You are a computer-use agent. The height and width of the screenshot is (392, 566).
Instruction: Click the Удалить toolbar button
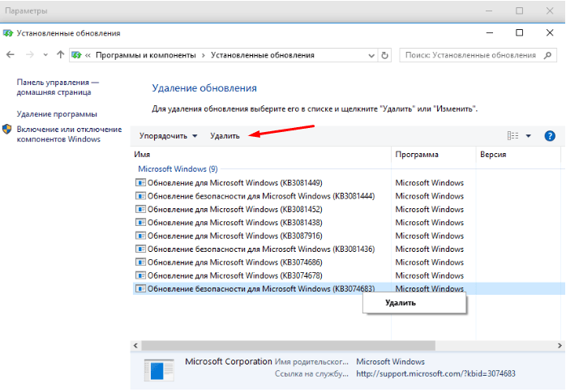pyautogui.click(x=225, y=136)
